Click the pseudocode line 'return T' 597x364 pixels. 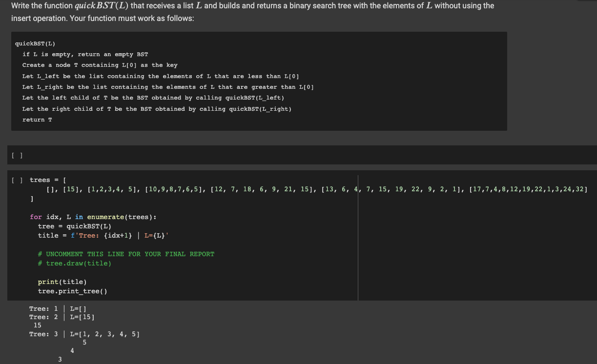pyautogui.click(x=37, y=120)
